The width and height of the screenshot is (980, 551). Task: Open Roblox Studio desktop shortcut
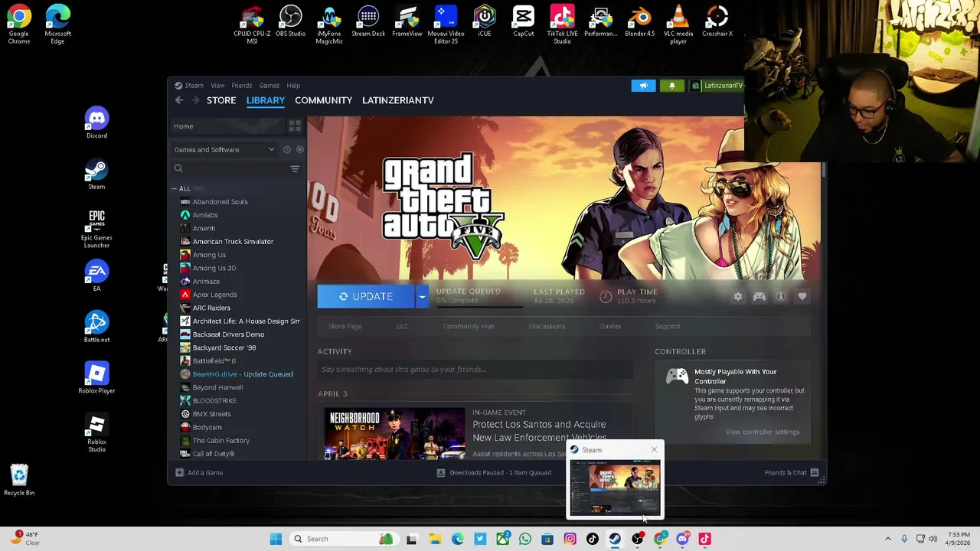96,432
